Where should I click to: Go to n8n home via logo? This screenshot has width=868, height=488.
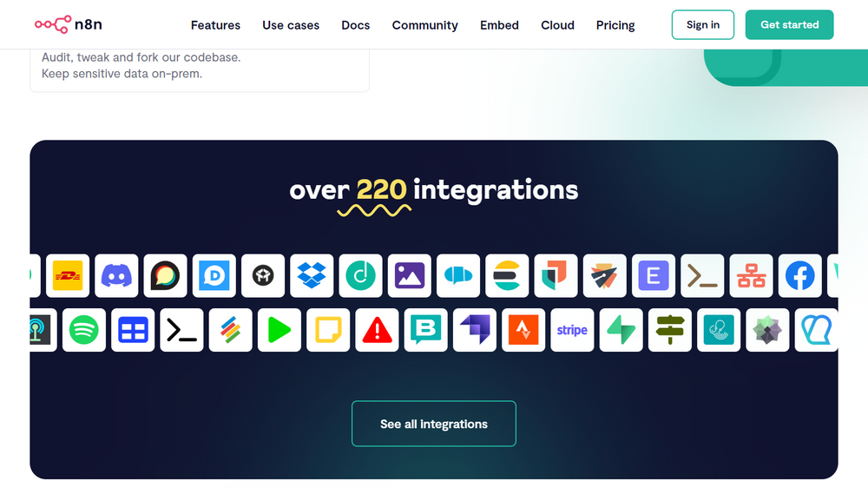click(x=68, y=24)
